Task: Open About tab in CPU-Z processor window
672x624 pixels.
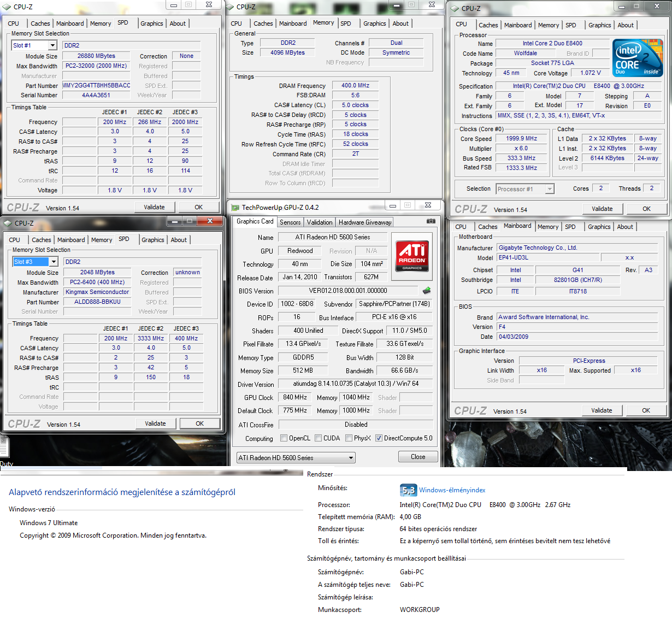Action: point(626,25)
